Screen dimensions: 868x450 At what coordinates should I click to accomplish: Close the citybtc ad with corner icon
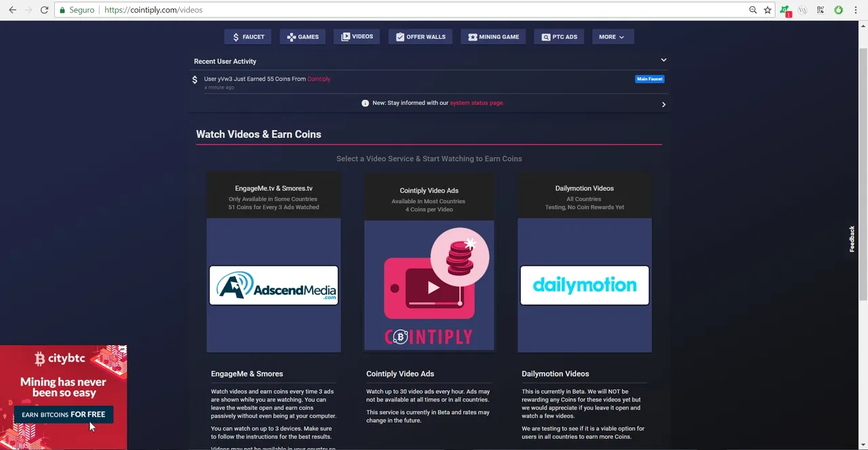pyautogui.click(x=121, y=350)
